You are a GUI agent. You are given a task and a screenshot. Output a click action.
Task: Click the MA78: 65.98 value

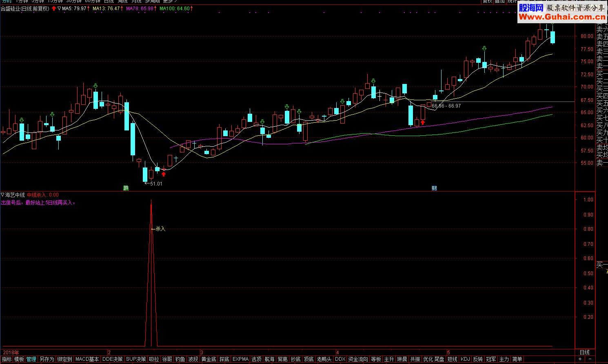tap(140, 9)
